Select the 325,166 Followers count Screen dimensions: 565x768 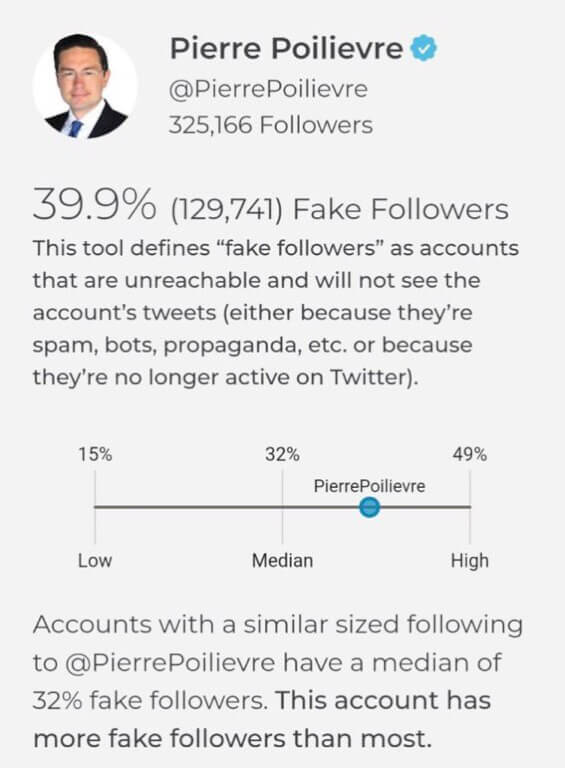271,124
